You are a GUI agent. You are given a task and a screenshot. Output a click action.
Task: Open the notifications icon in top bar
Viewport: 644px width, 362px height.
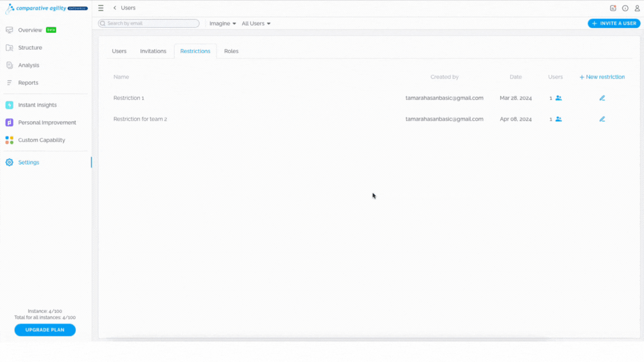(613, 8)
